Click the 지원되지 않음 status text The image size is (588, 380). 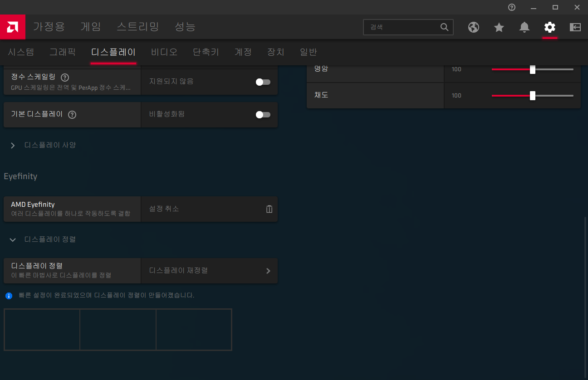171,81
